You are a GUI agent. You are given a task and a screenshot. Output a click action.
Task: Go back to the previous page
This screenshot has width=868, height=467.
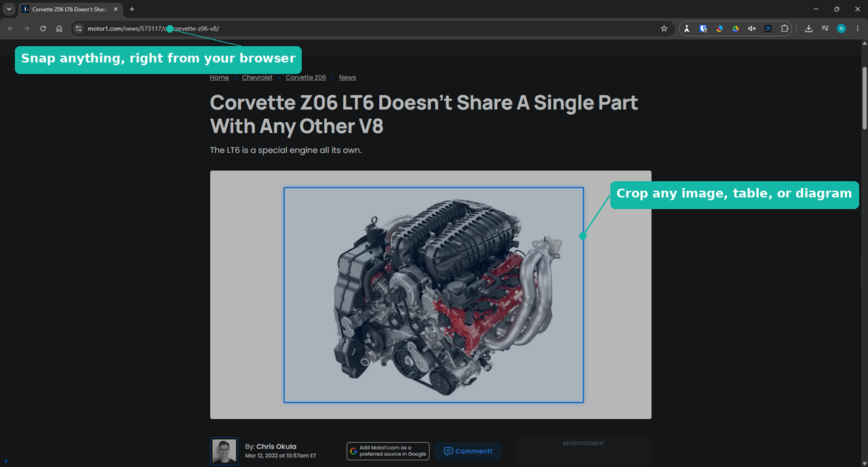(x=10, y=29)
